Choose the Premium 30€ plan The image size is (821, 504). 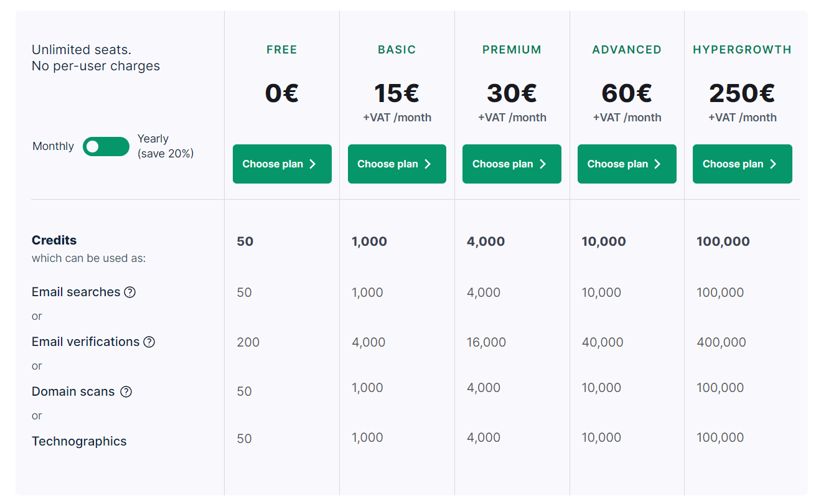[512, 164]
